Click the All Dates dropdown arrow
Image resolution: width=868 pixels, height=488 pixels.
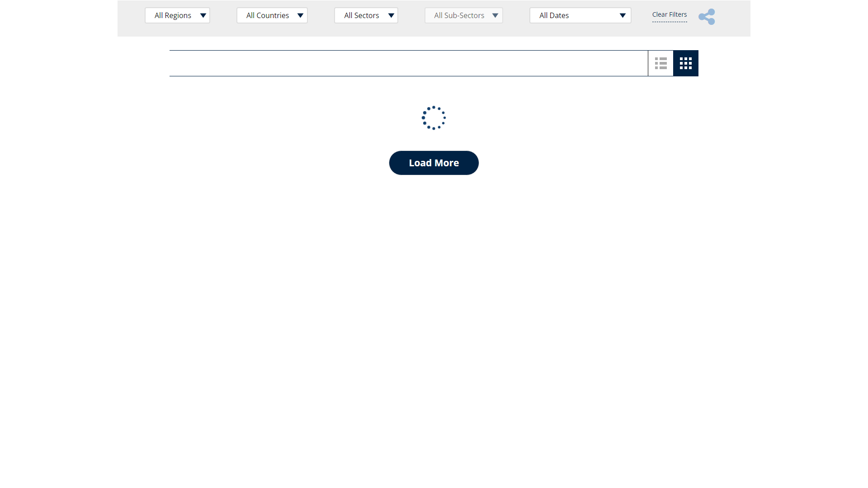pyautogui.click(x=623, y=15)
